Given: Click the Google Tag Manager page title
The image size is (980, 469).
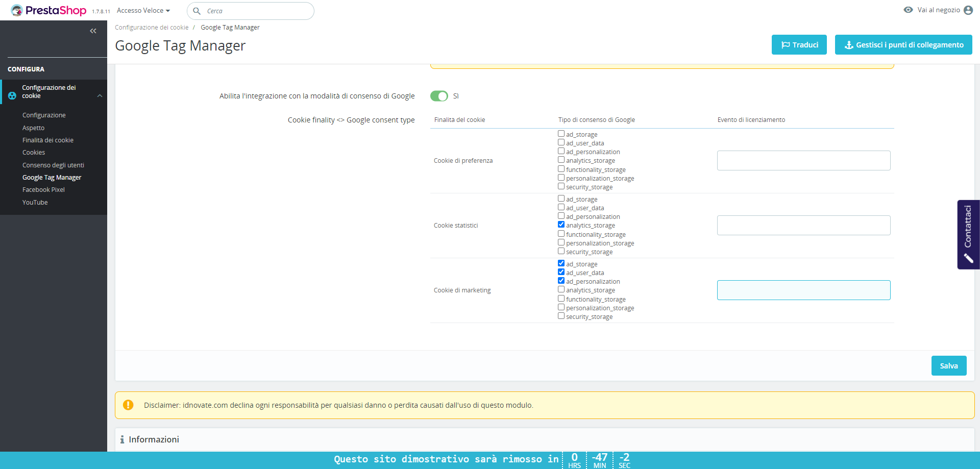Looking at the screenshot, I should point(180,46).
